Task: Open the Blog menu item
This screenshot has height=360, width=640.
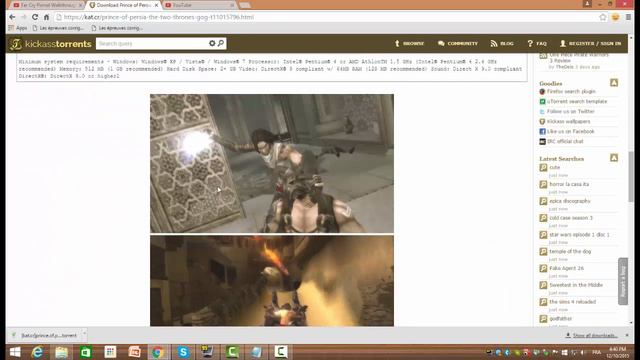Action: 502,43
